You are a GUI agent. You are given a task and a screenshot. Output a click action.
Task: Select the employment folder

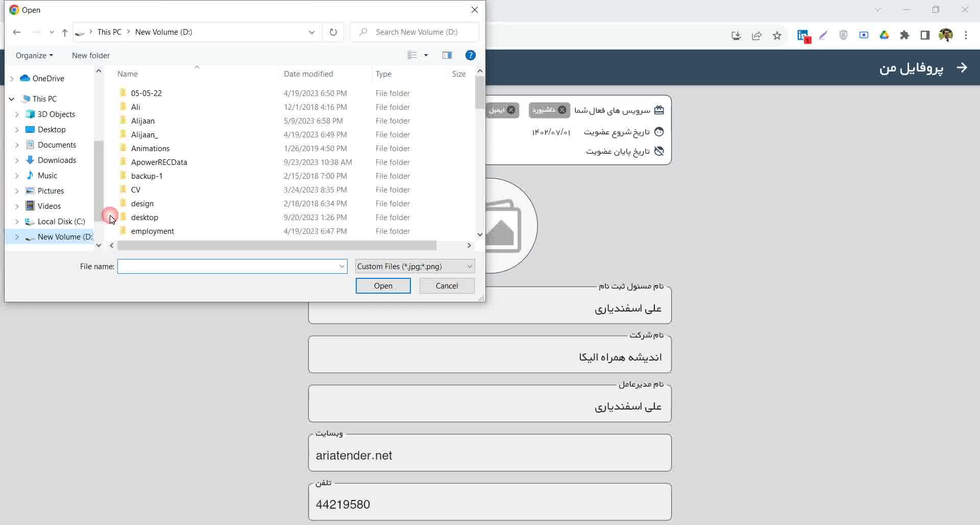pyautogui.click(x=152, y=231)
